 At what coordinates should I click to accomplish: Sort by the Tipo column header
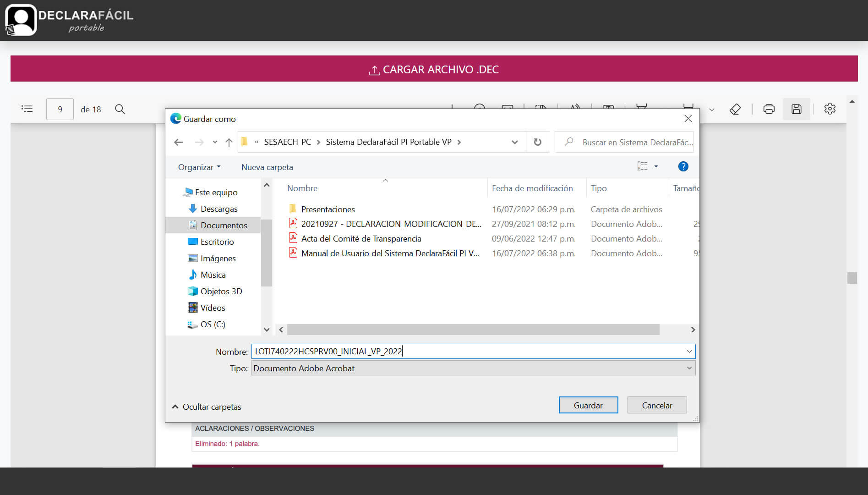pos(599,188)
